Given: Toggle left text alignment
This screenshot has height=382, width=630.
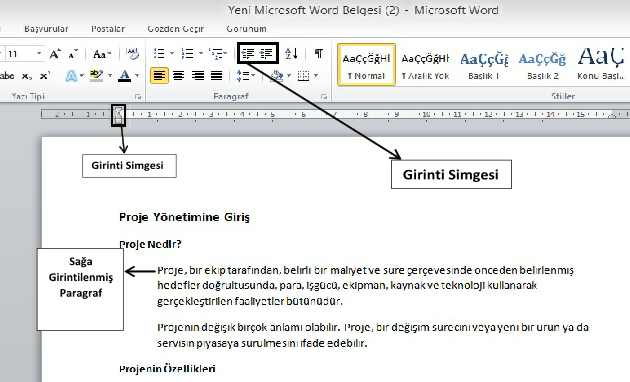Looking at the screenshot, I should pyautogui.click(x=160, y=75).
